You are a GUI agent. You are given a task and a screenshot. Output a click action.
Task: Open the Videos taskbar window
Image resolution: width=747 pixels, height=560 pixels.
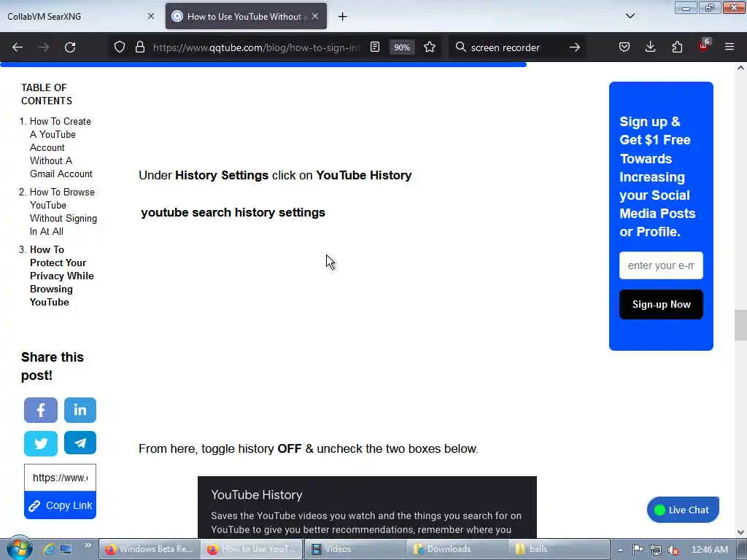pyautogui.click(x=355, y=549)
